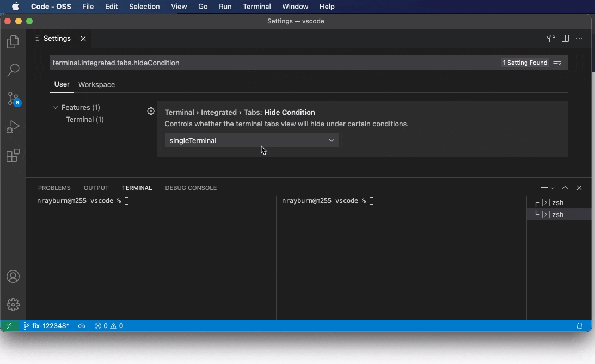Maximize the panel size
Image resolution: width=595 pixels, height=364 pixels.
[565, 188]
